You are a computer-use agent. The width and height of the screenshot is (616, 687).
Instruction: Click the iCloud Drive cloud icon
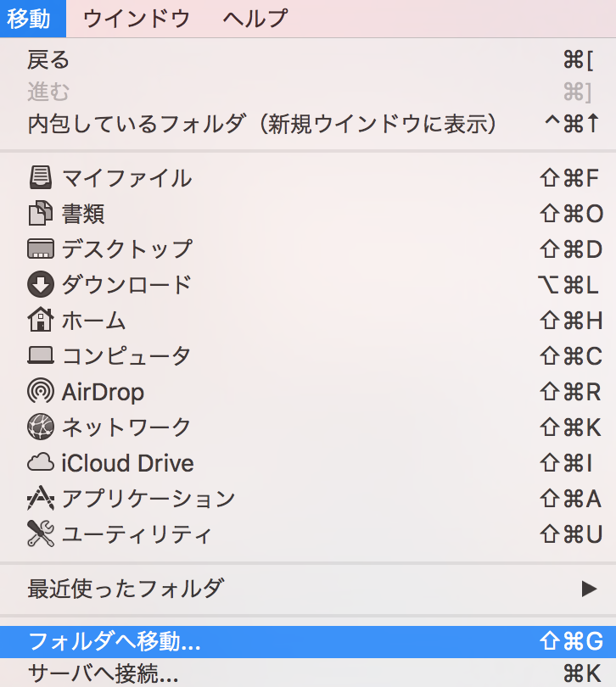tap(40, 463)
